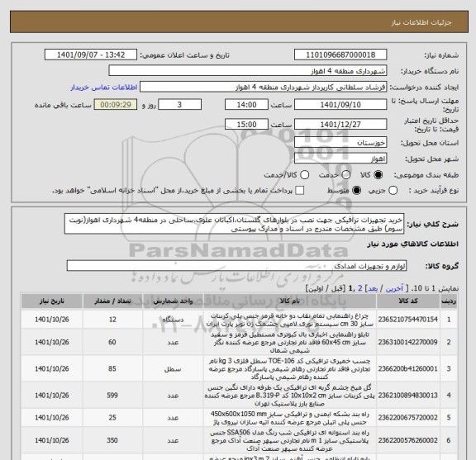
Task: Click the price validity time 15:00 field
Action: pos(246,125)
